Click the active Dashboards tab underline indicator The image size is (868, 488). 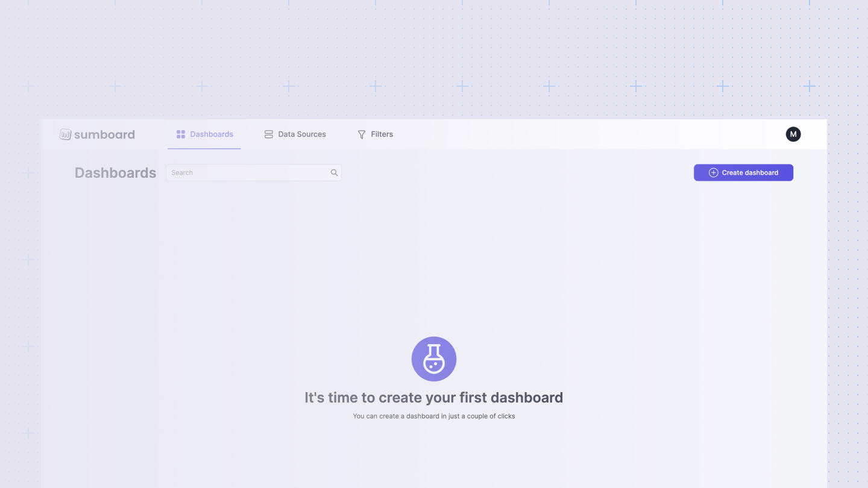click(204, 148)
